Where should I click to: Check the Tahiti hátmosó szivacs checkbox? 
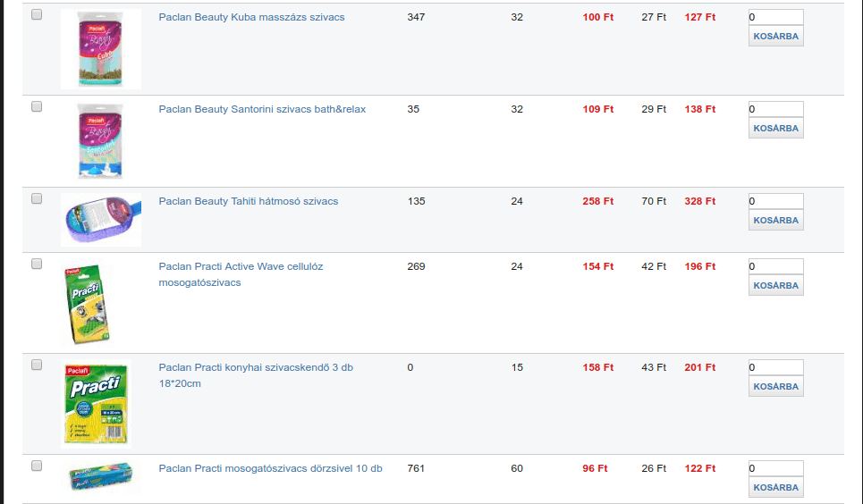coord(37,198)
